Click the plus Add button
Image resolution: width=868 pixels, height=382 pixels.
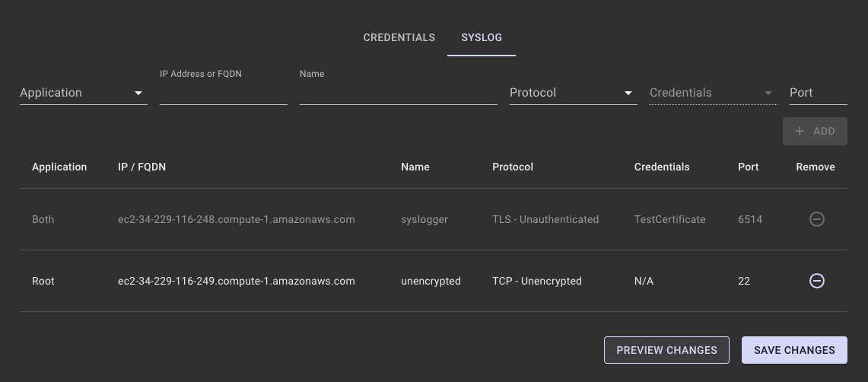click(x=815, y=131)
